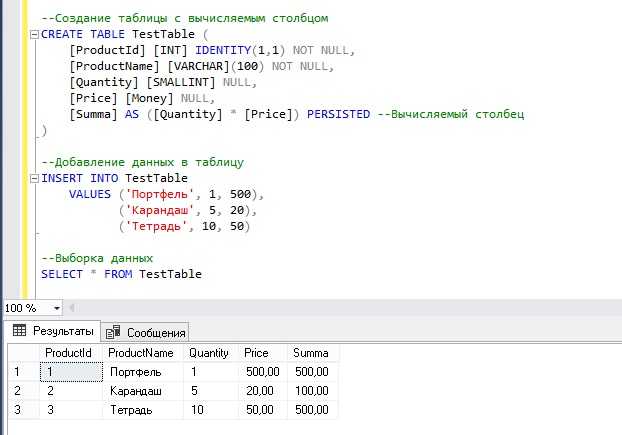Click the ProductId column header
This screenshot has width=622, height=435.
tap(69, 353)
